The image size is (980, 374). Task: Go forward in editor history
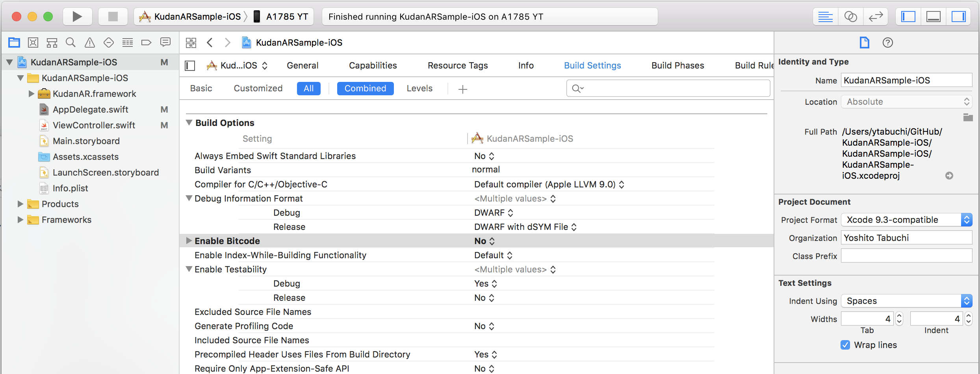coord(227,43)
